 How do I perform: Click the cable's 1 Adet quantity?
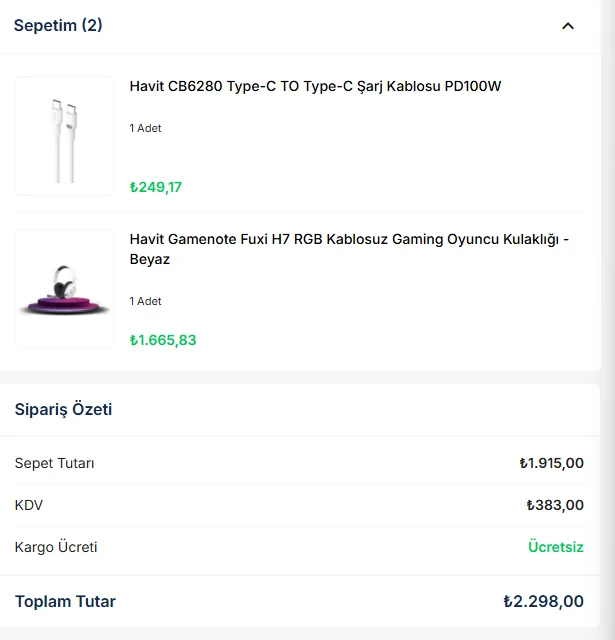point(145,128)
